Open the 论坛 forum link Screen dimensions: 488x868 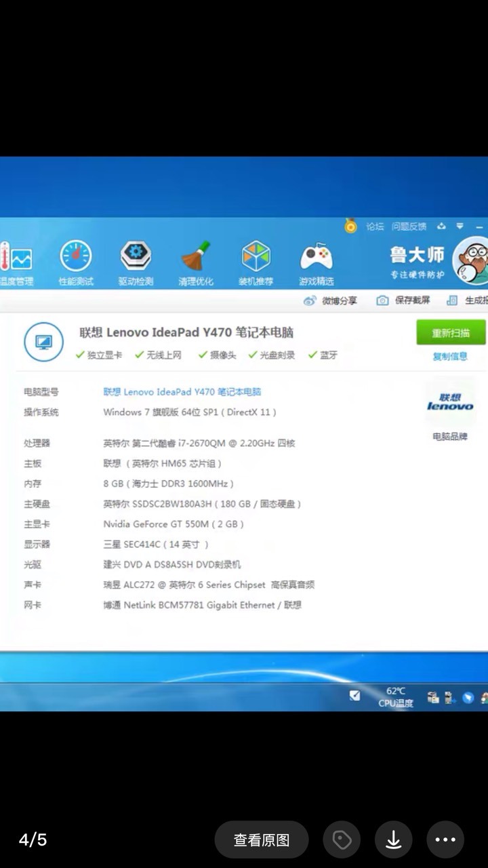pyautogui.click(x=375, y=226)
